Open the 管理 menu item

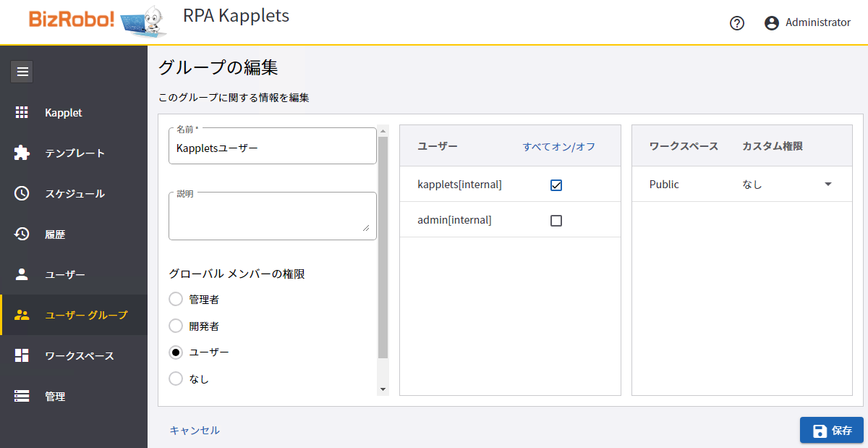pyautogui.click(x=74, y=397)
